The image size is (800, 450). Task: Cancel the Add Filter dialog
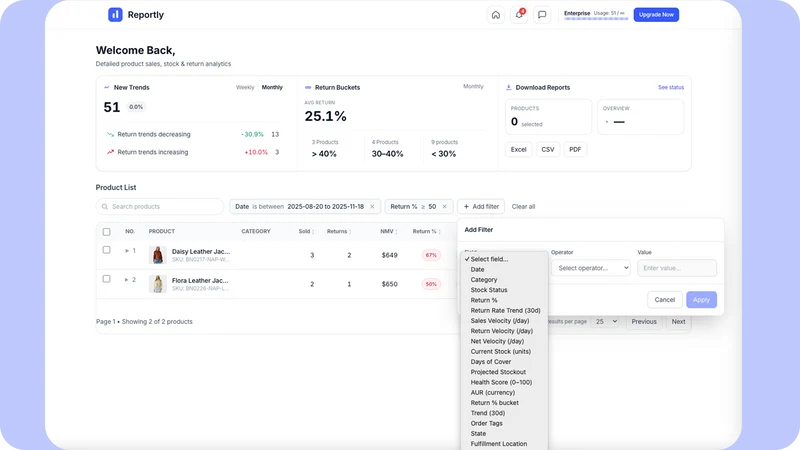point(664,299)
